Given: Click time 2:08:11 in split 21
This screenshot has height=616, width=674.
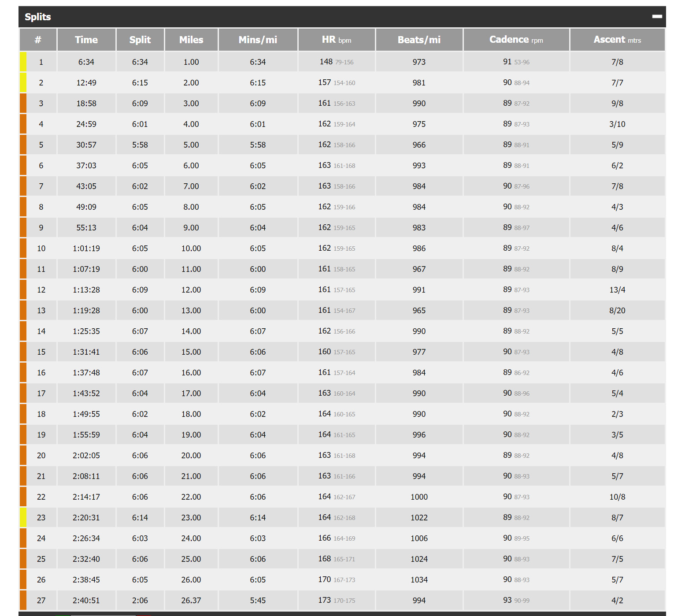Looking at the screenshot, I should (86, 476).
